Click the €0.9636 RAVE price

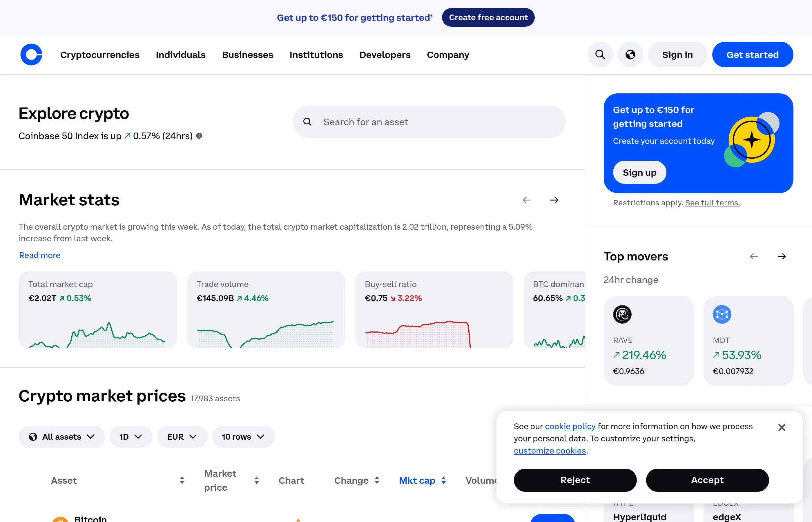pos(628,371)
